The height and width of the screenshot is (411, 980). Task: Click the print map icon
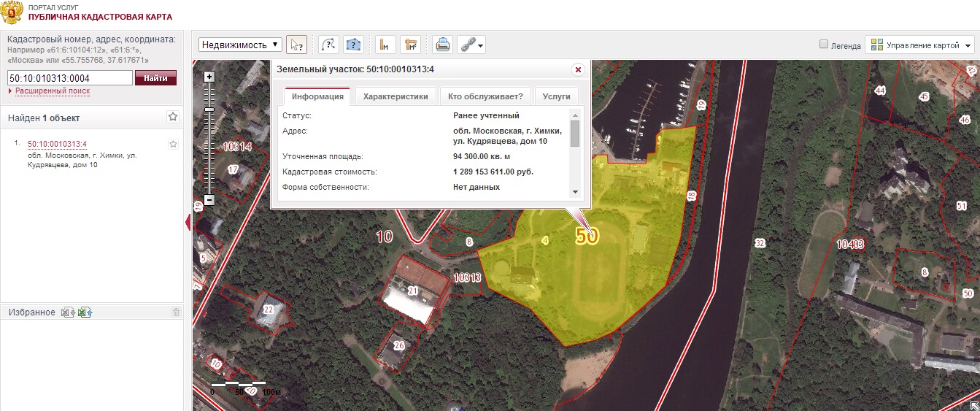pyautogui.click(x=442, y=45)
